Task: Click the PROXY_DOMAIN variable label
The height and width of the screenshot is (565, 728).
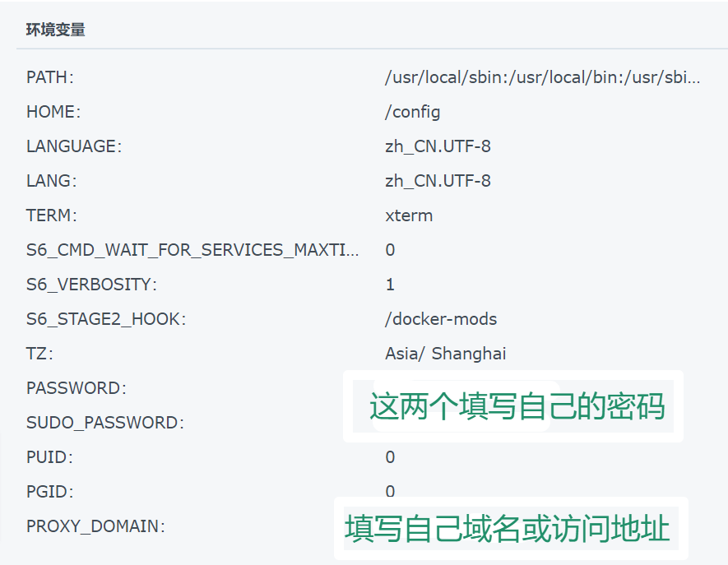Action: point(95,526)
